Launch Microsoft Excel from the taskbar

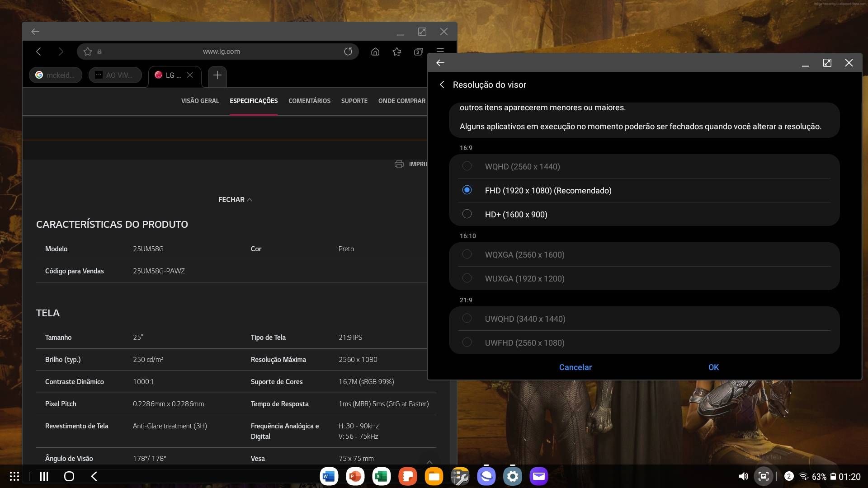coord(381,476)
